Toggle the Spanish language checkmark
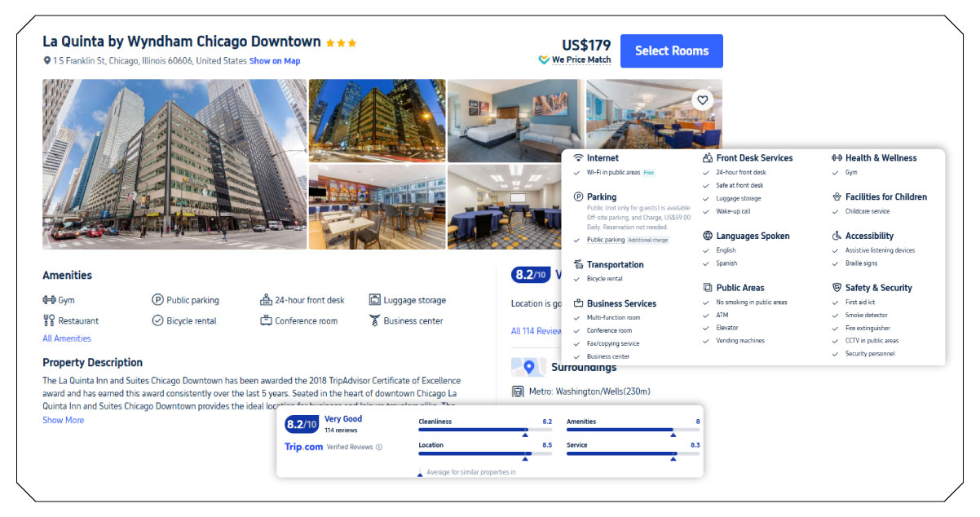This screenshot has width=980, height=517. pyautogui.click(x=706, y=263)
